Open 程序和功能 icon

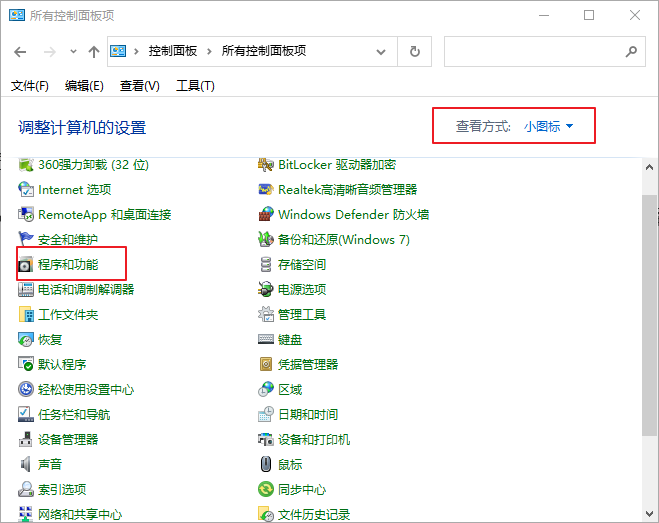click(26, 264)
